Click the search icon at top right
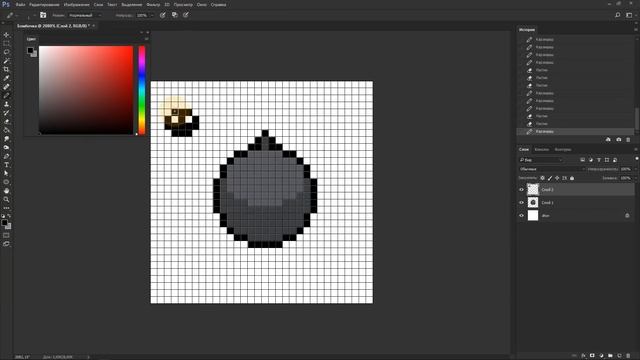The width and height of the screenshot is (640, 360). click(618, 15)
